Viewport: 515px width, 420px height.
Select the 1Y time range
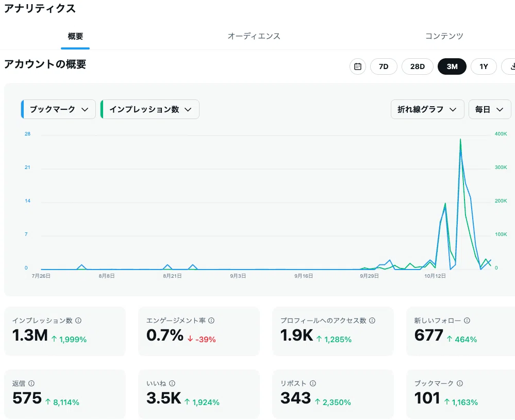pos(484,66)
